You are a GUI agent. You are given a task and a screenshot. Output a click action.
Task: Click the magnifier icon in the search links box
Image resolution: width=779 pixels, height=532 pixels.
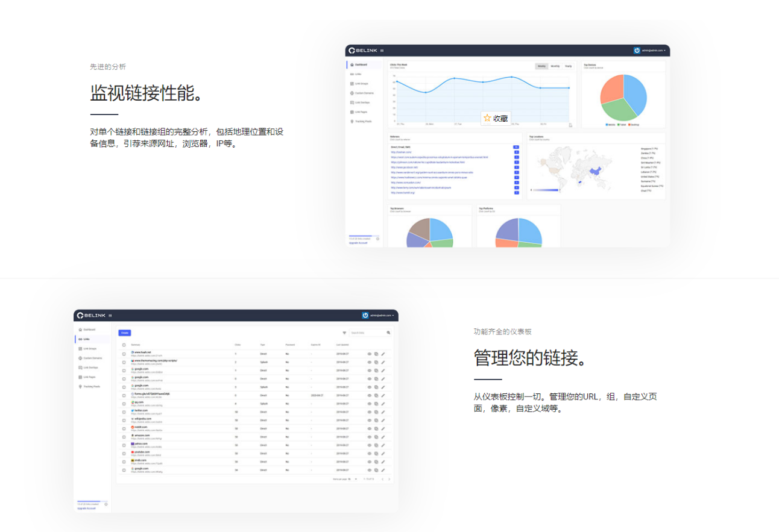tap(388, 333)
